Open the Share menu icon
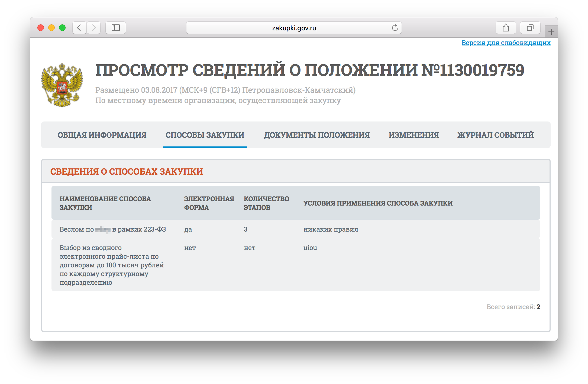588x384 pixels. coord(506,28)
